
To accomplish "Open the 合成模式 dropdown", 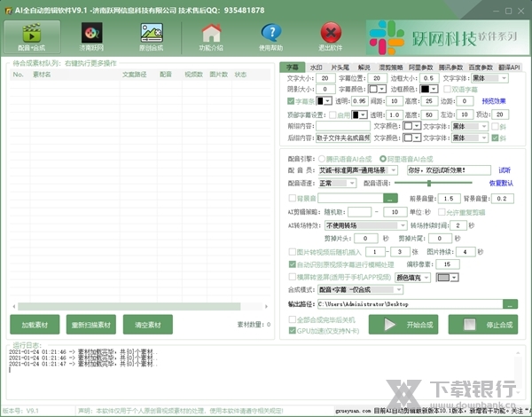I will click(x=361, y=289).
